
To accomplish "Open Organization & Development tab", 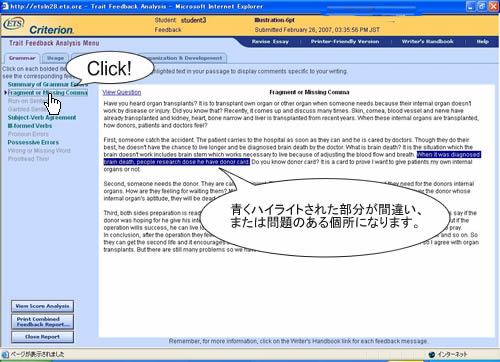I will coord(187,58).
